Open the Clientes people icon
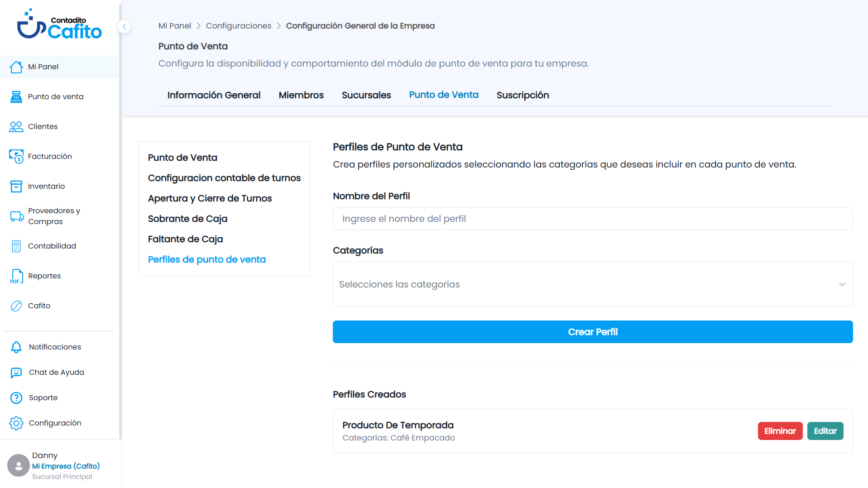The image size is (868, 488). tap(16, 127)
